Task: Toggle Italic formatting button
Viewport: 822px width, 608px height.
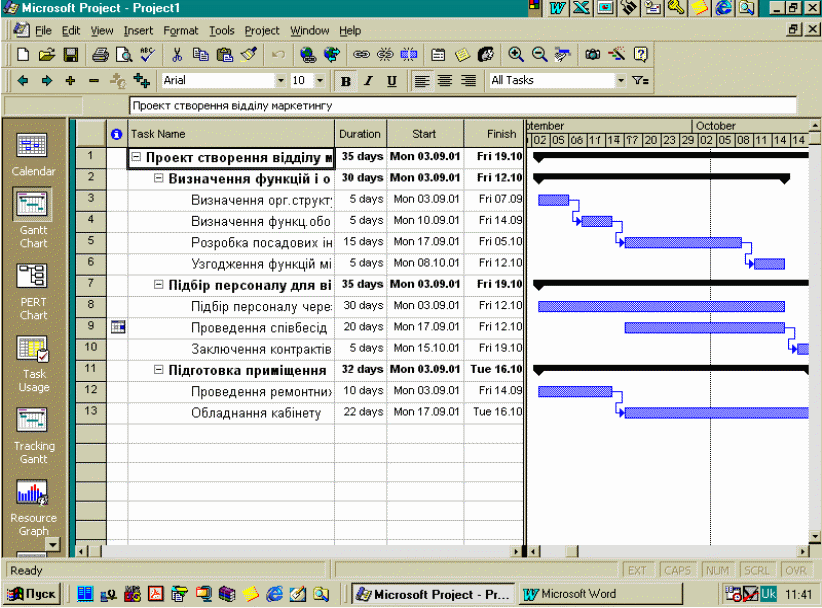Action: [368, 80]
